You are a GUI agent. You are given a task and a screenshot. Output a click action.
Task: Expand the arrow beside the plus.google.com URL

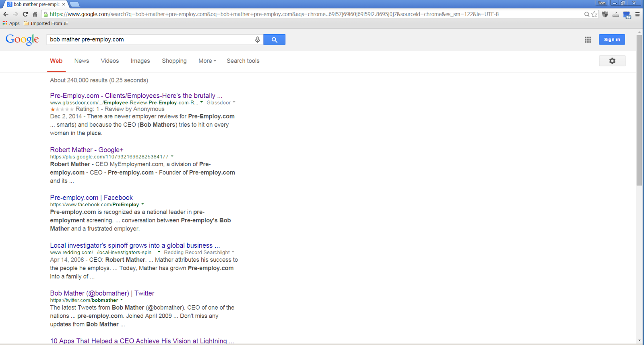pyautogui.click(x=172, y=156)
